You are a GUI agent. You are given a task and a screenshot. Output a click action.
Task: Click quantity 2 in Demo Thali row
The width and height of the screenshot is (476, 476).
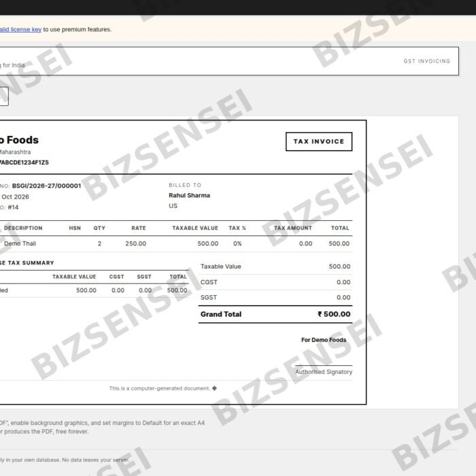point(99,243)
